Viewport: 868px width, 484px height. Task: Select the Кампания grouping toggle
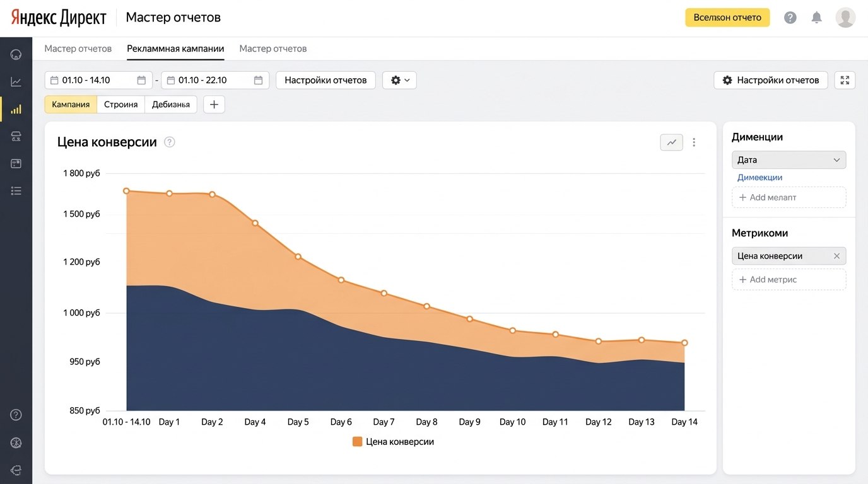coord(71,105)
